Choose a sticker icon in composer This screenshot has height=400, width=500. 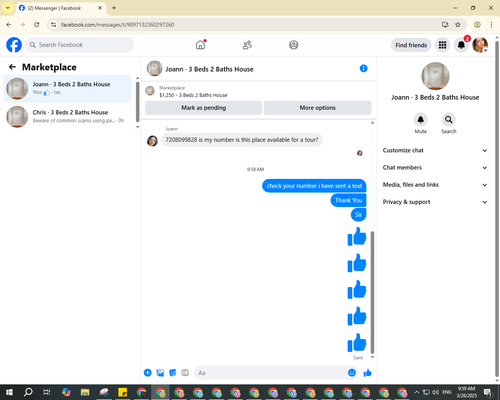tap(173, 373)
